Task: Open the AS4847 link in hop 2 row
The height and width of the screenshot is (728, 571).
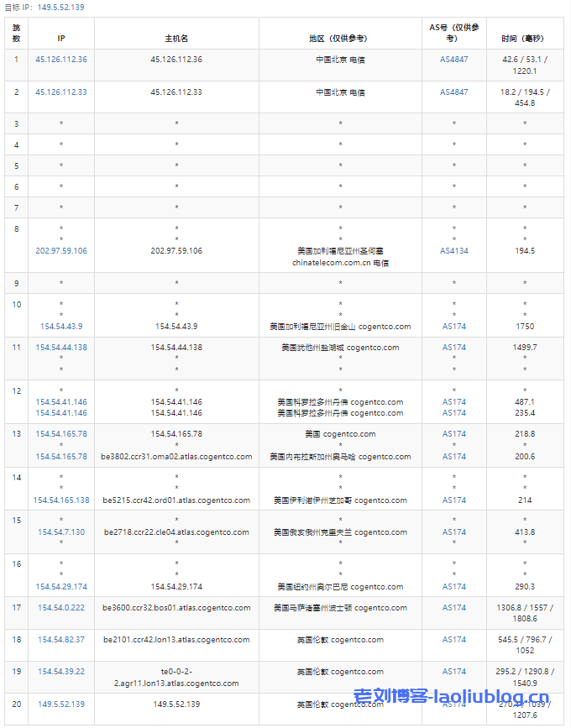Action: pyautogui.click(x=454, y=92)
